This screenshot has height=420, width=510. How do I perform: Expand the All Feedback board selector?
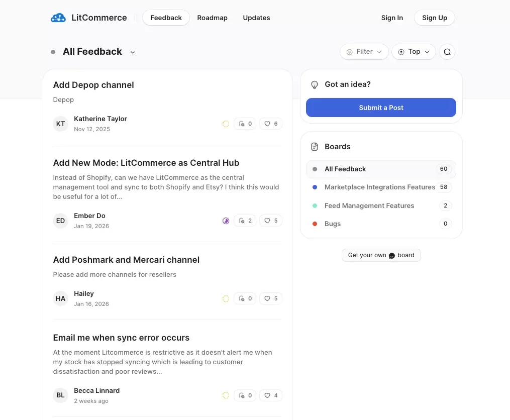point(133,52)
